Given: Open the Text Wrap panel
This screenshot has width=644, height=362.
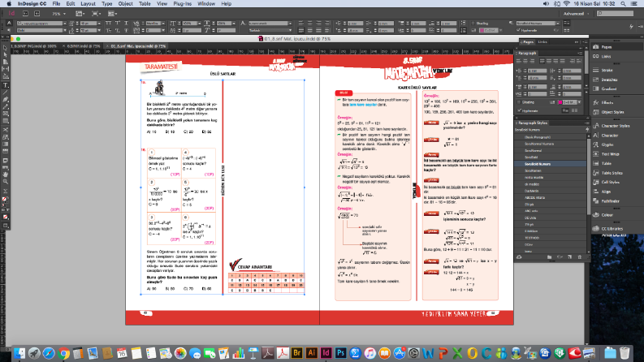Looking at the screenshot, I should 610,154.
